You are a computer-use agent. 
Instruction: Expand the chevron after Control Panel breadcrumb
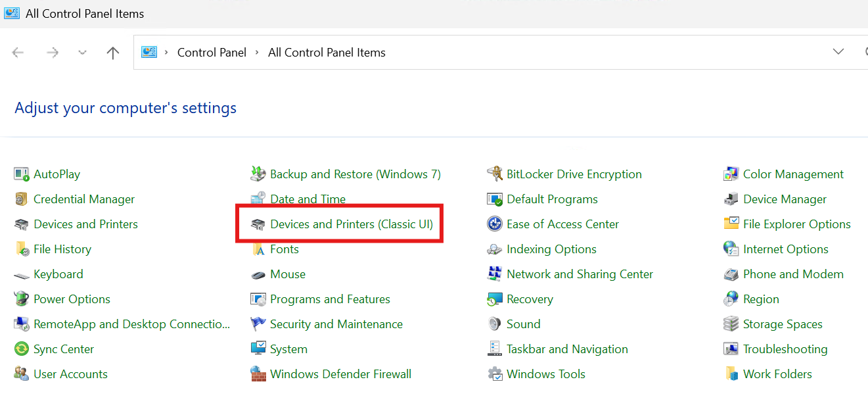pyautogui.click(x=257, y=53)
